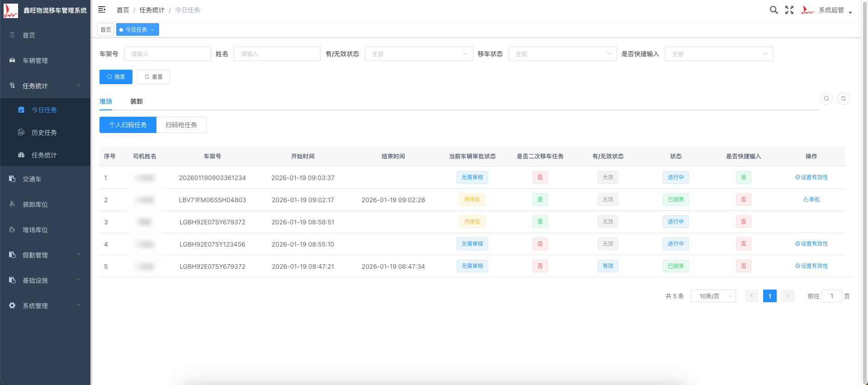Focus the 前往 page jump input
Viewport: 868px width, 385px height.
(x=832, y=296)
